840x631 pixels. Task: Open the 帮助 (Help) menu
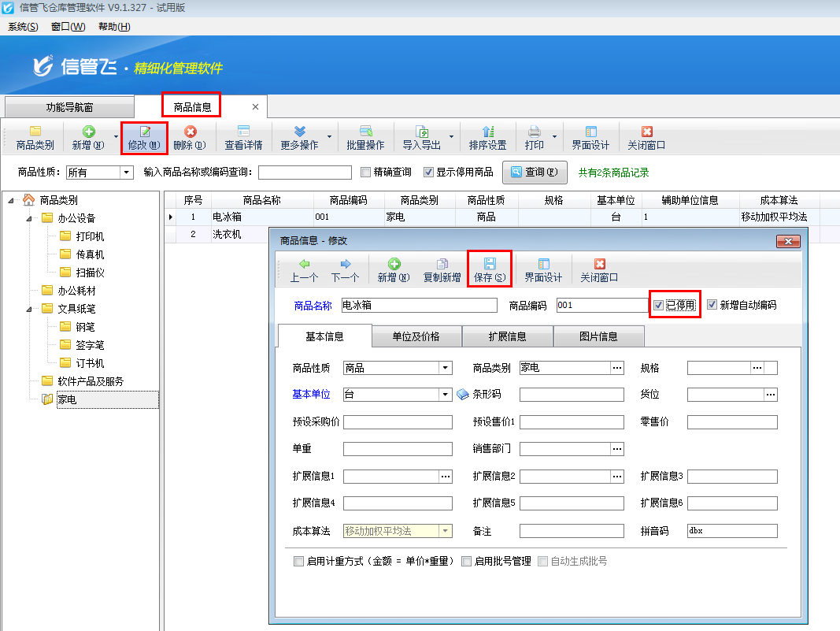[x=113, y=26]
